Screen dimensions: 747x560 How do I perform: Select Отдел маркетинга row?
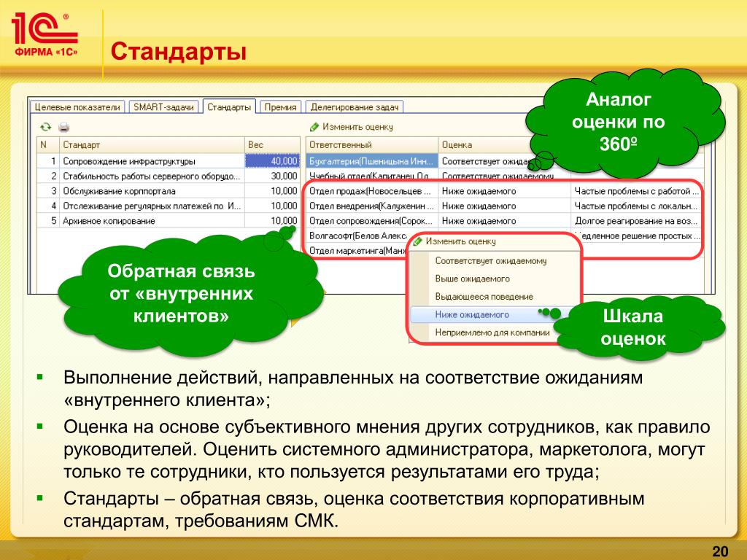(357, 251)
